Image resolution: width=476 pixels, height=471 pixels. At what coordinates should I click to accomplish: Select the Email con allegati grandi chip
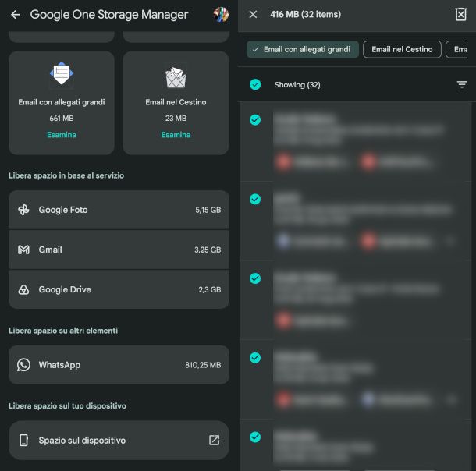(302, 49)
